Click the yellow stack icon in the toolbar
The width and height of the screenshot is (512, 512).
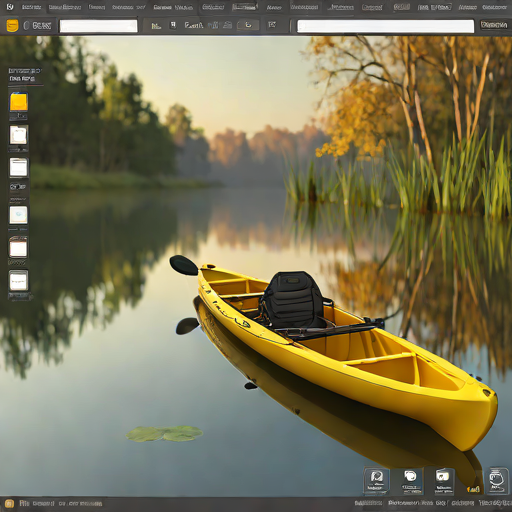(x=12, y=26)
